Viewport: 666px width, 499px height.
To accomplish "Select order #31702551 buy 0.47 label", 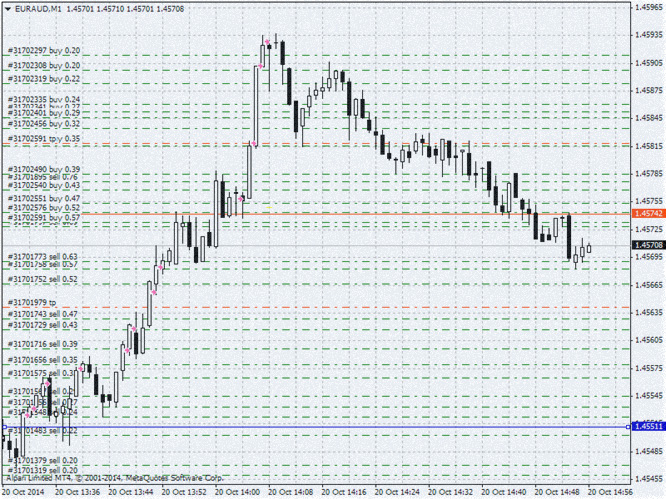I will coord(43,199).
